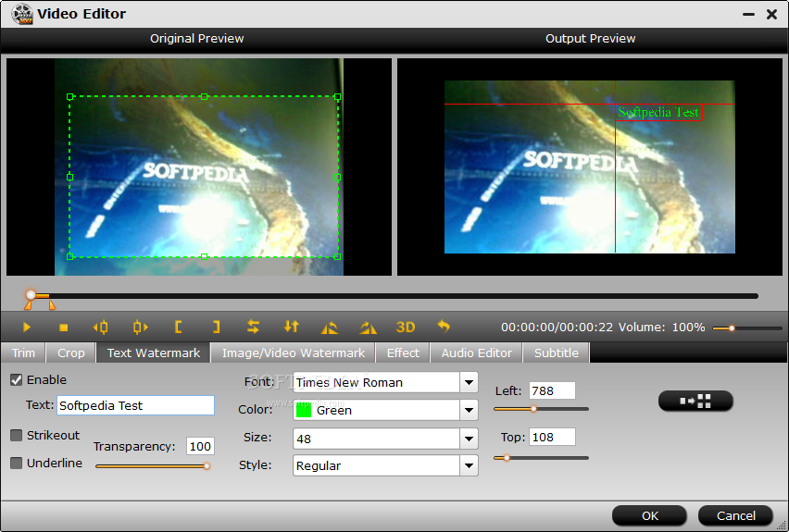Open the Regular style combo box
789x532 pixels.
(385, 465)
